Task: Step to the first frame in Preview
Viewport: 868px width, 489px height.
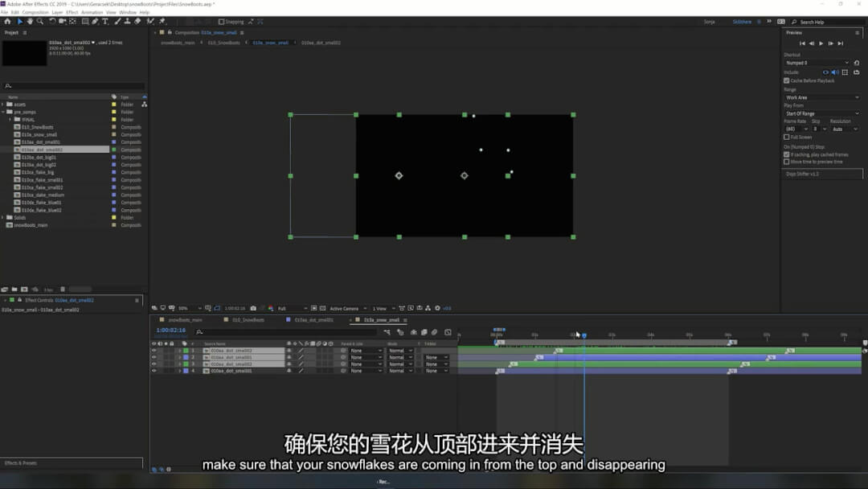Action: [802, 43]
